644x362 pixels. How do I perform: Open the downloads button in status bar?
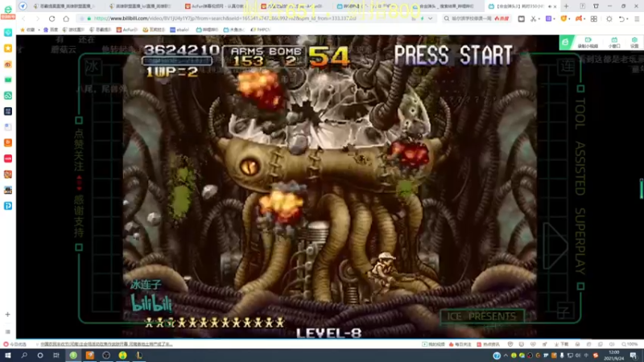[x=561, y=344]
